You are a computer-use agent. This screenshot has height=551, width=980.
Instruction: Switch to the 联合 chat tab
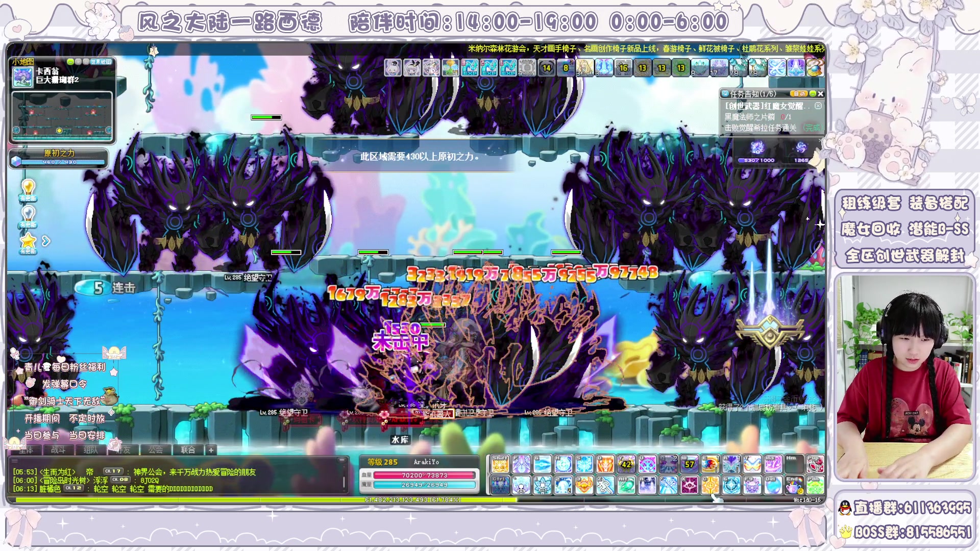(188, 449)
